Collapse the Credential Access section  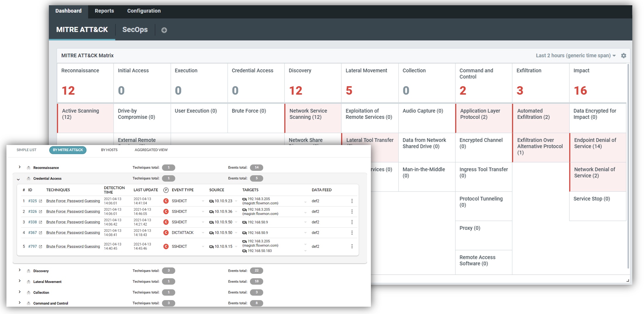[18, 179]
